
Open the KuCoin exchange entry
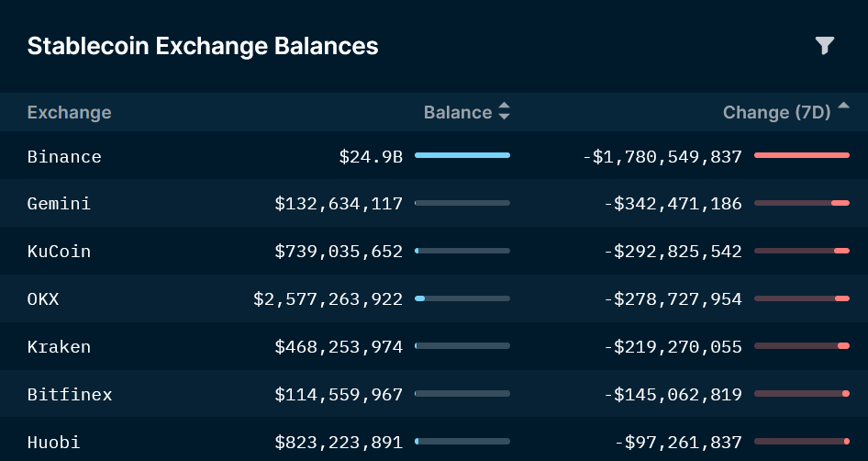tap(60, 252)
